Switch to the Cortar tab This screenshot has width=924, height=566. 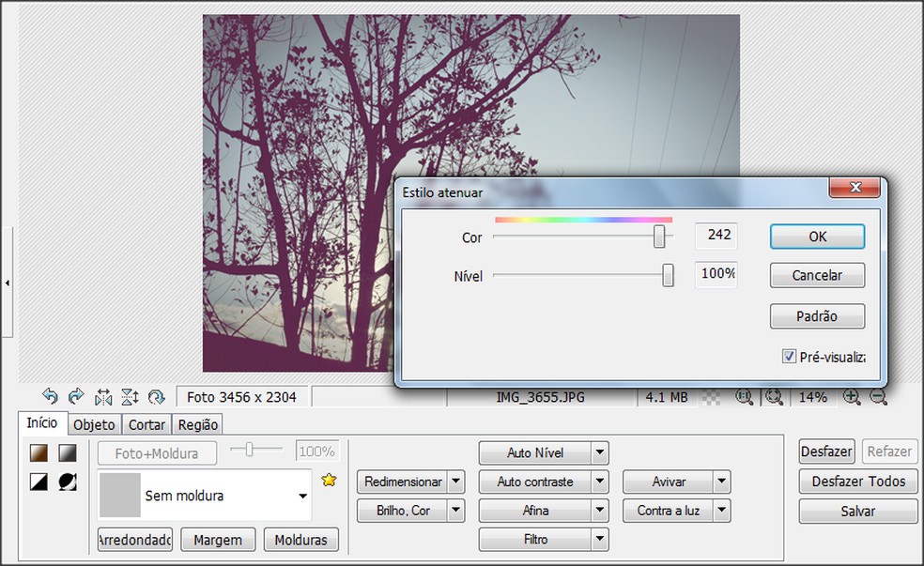pos(146,424)
